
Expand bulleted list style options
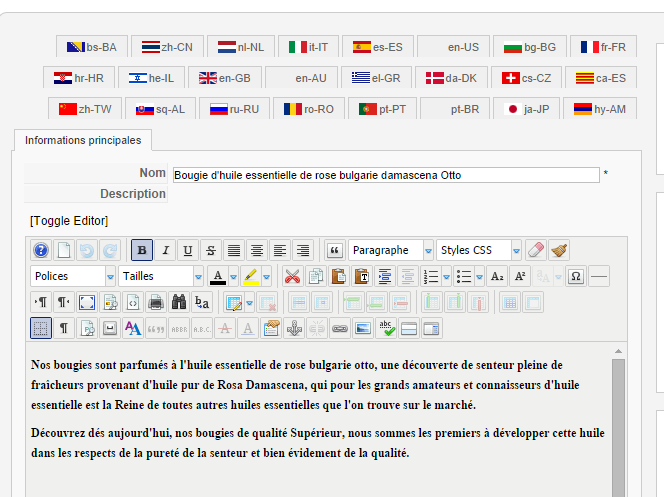tap(479, 276)
